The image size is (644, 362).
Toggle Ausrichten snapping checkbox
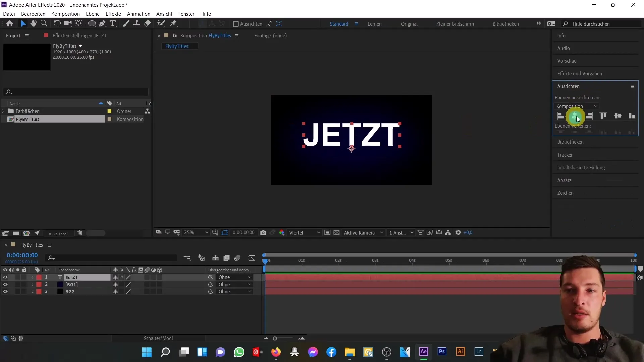point(236,24)
